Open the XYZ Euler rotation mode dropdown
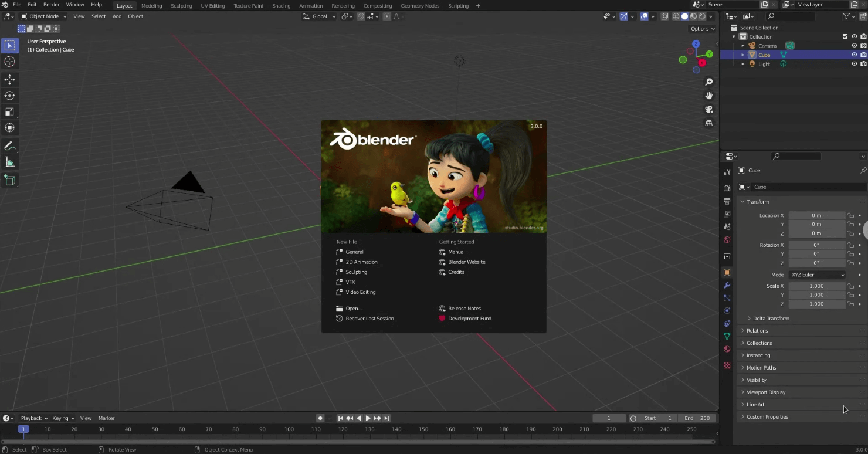This screenshot has height=454, width=868. click(x=817, y=275)
